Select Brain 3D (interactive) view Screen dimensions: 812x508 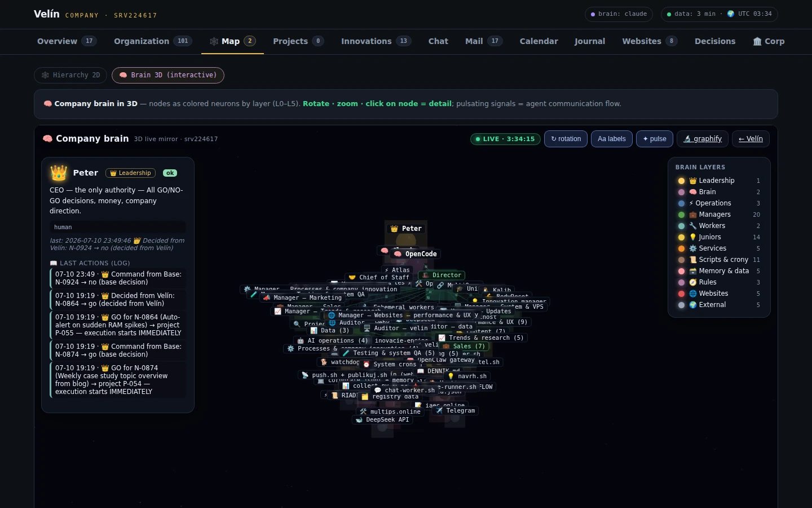167,75
